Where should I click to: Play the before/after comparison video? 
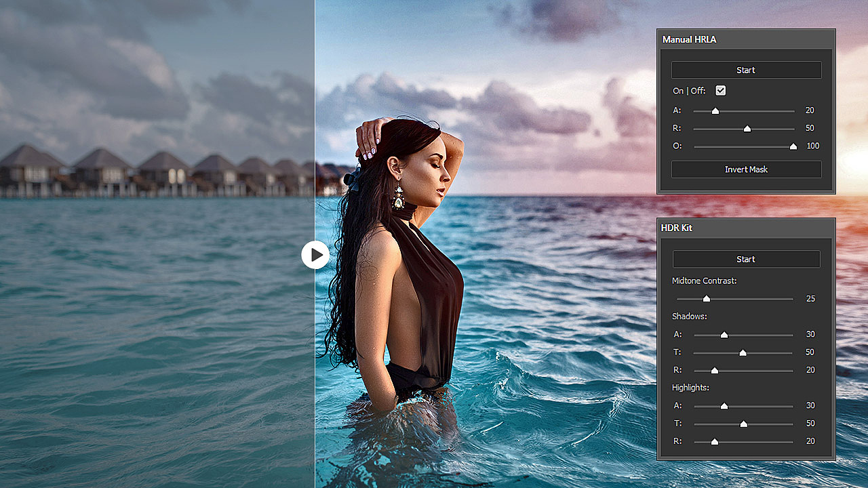[x=315, y=255]
